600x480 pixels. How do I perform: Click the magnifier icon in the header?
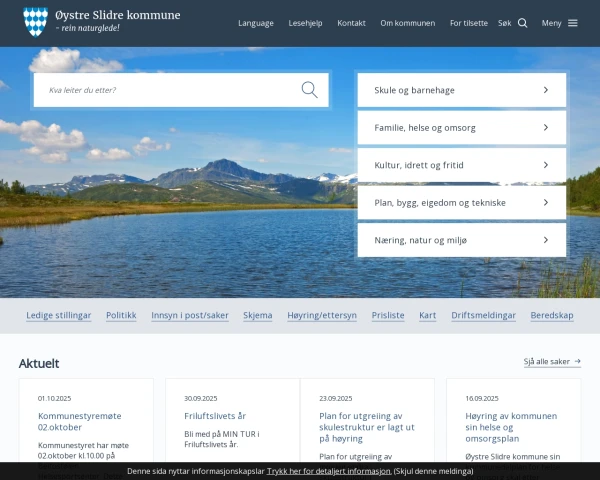pos(522,23)
